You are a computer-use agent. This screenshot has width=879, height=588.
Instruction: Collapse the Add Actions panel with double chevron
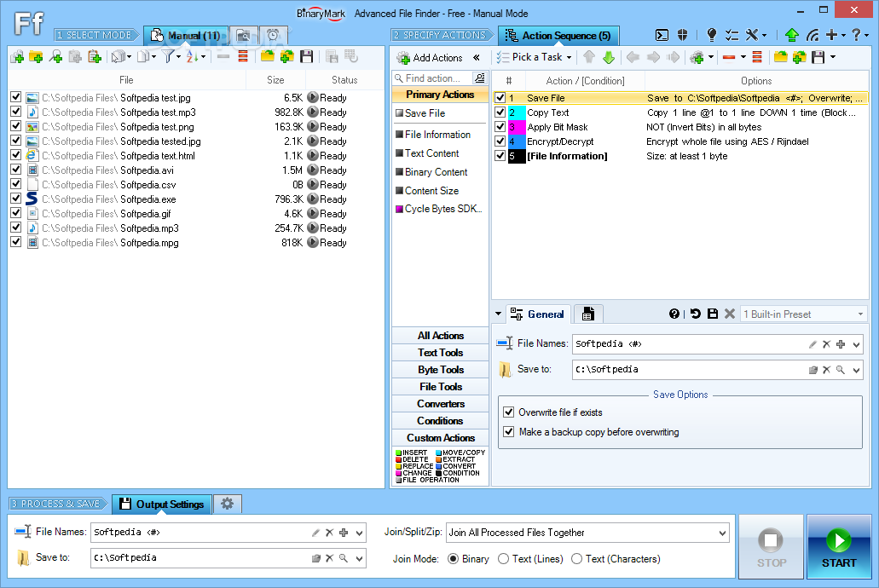pyautogui.click(x=477, y=57)
